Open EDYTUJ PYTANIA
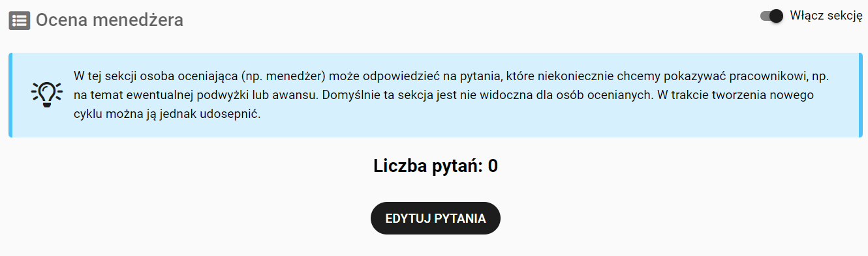 (x=435, y=218)
